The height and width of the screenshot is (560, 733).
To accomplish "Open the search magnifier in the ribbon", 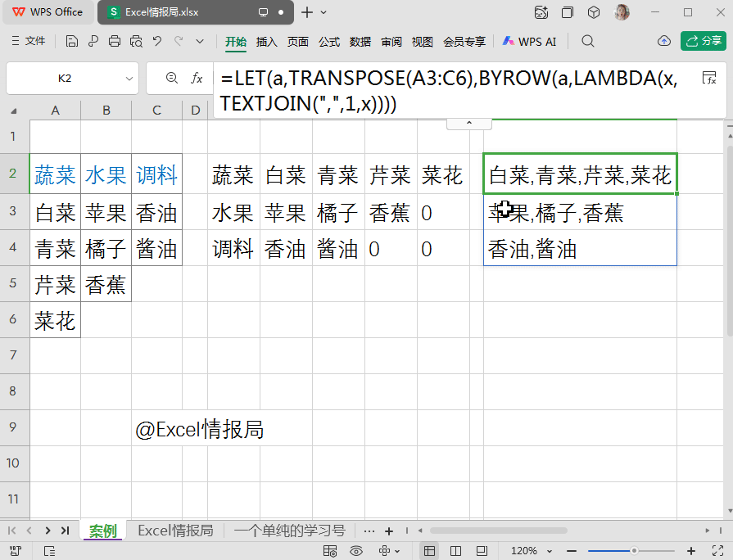I will [x=588, y=42].
